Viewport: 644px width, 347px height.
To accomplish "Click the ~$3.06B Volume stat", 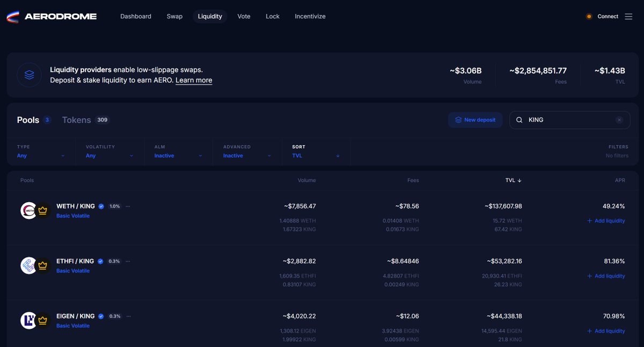I will [465, 71].
